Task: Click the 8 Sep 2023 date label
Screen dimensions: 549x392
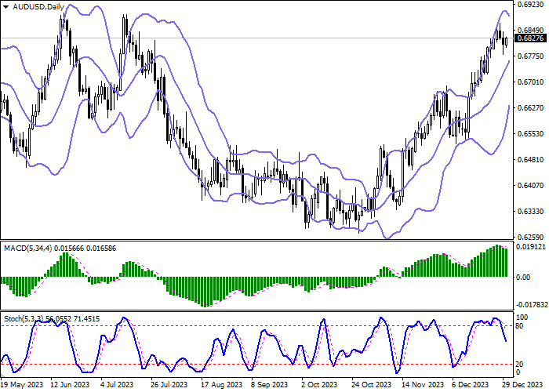Action: point(270,385)
